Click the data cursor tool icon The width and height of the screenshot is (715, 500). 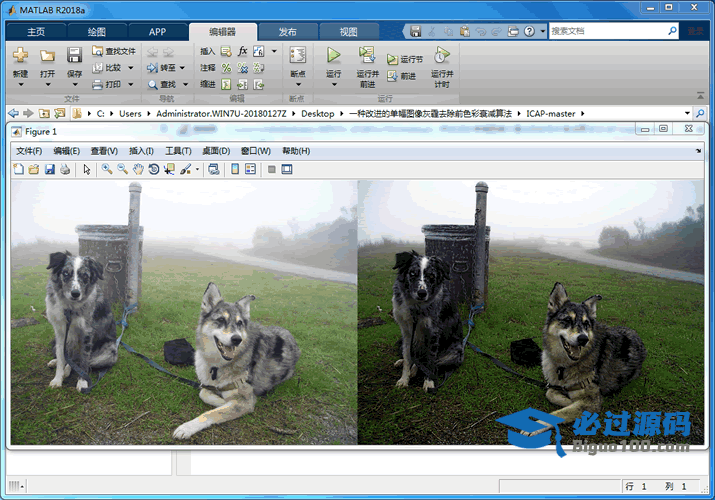coord(169,170)
